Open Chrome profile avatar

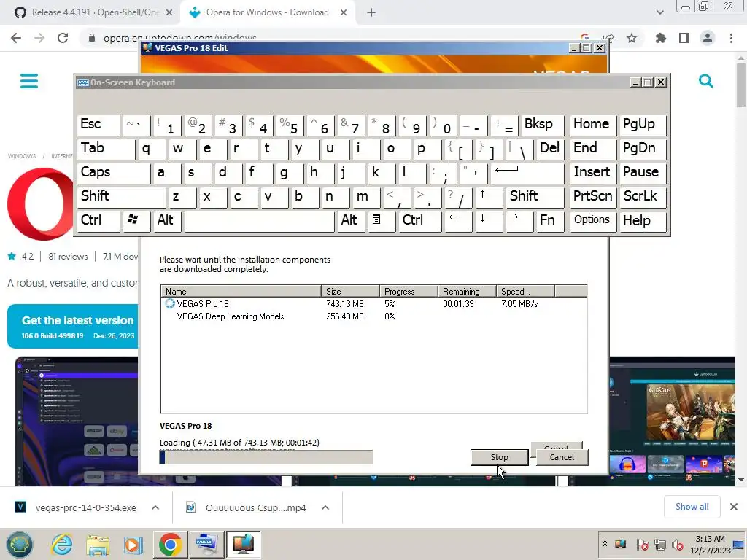point(708,38)
